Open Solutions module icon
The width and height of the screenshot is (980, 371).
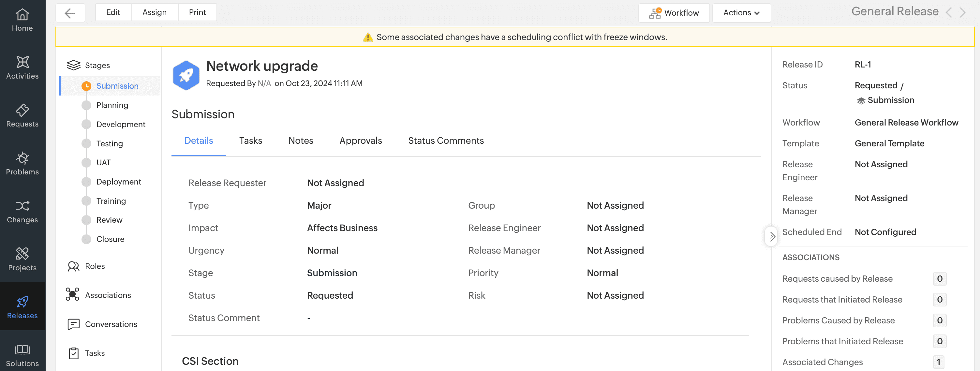tap(22, 355)
